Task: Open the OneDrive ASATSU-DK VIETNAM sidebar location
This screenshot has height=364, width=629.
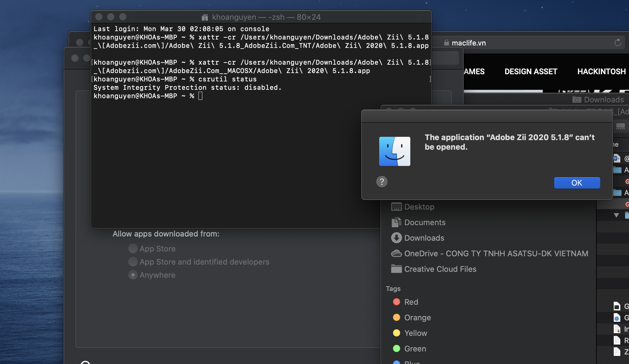Action: coord(490,254)
